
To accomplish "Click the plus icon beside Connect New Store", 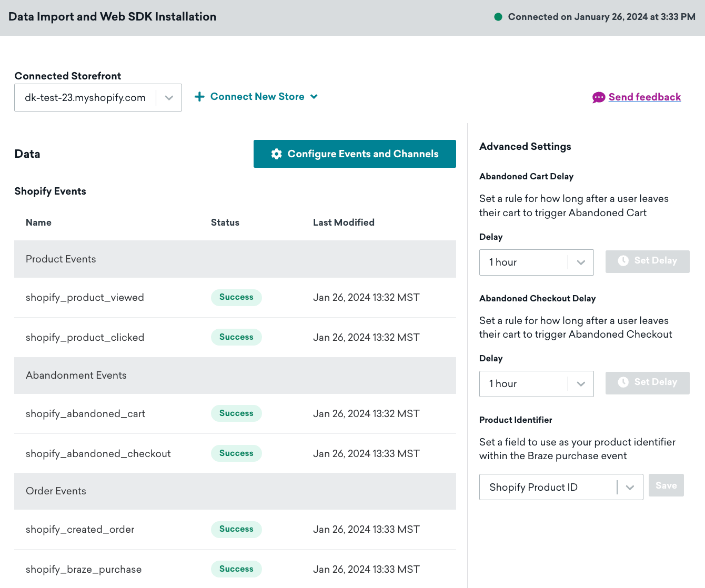I will point(199,97).
